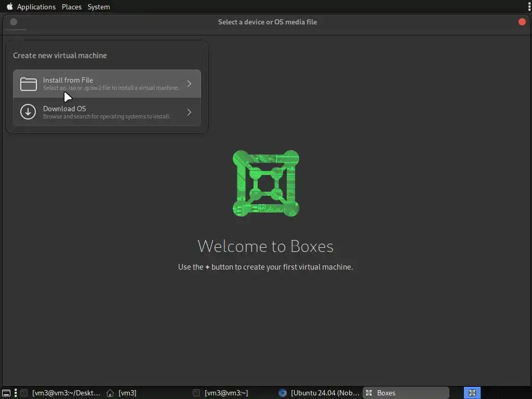532x399 pixels.
Task: Click the vertical dots at top-right panel
Action: click(529, 6)
